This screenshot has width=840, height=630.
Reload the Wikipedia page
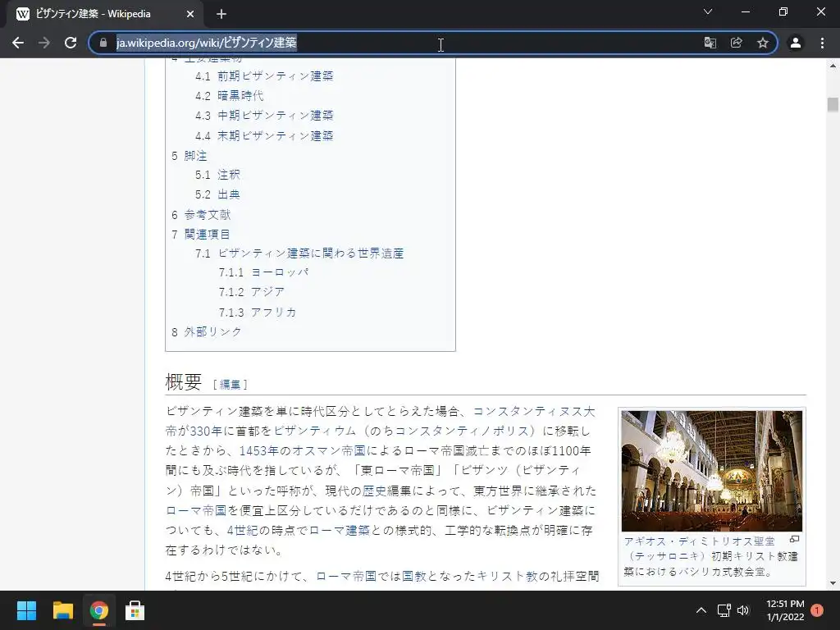pyautogui.click(x=71, y=43)
